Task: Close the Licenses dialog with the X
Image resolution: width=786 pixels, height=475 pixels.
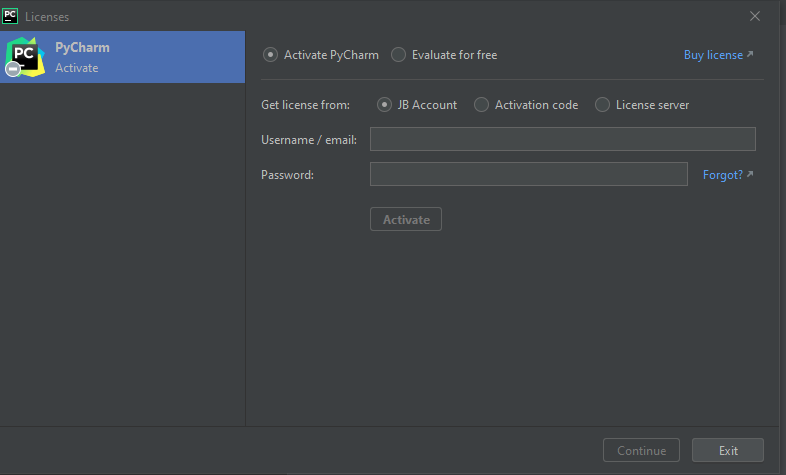Action: (x=755, y=16)
